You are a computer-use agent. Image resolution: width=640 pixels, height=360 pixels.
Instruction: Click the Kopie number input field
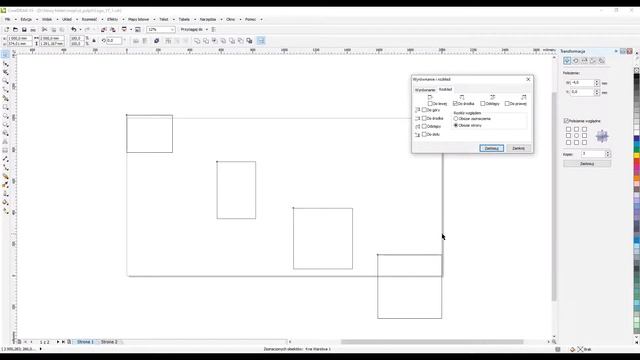click(593, 154)
